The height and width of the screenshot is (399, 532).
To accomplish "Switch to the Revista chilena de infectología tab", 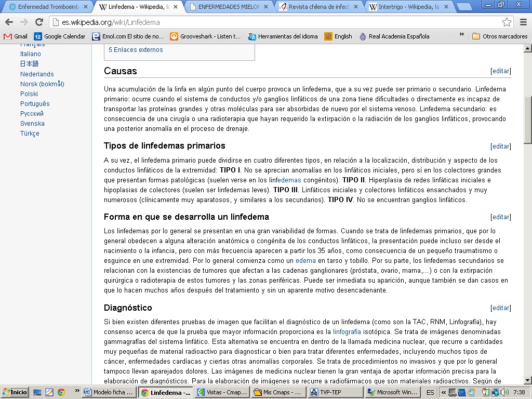I will tap(317, 7).
